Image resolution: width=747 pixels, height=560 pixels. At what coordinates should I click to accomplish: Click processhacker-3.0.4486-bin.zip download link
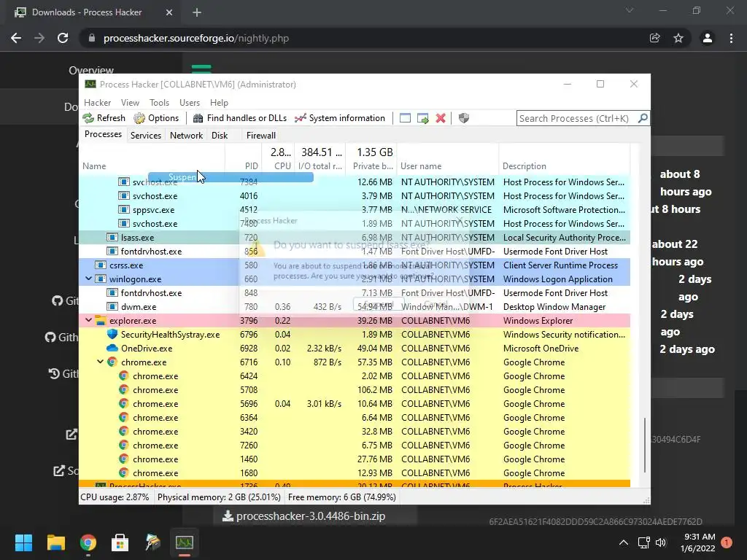304,516
